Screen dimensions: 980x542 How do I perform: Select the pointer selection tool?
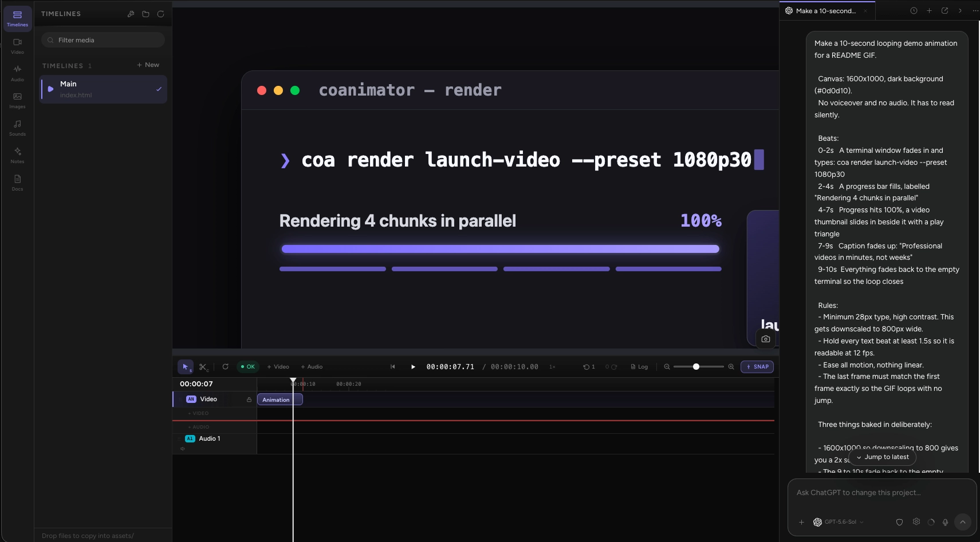click(x=186, y=367)
